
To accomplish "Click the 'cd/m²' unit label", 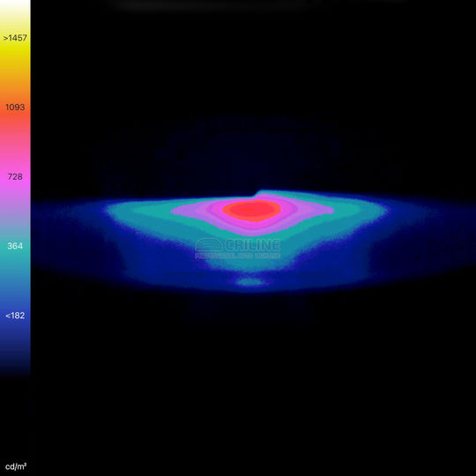I will tap(16, 466).
